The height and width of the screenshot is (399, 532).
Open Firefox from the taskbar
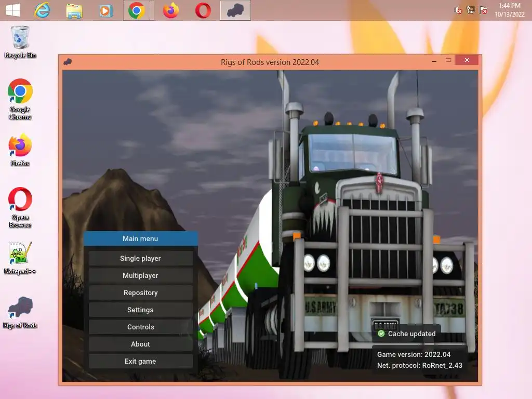tap(170, 10)
